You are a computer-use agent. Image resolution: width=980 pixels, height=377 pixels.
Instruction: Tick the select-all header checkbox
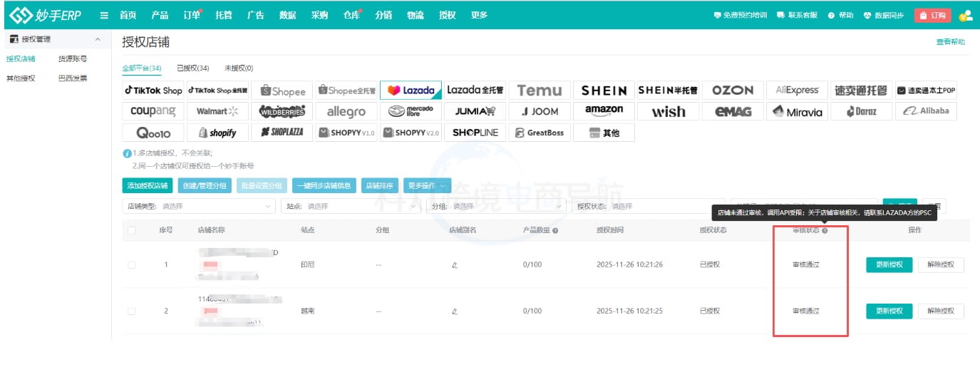tap(131, 230)
